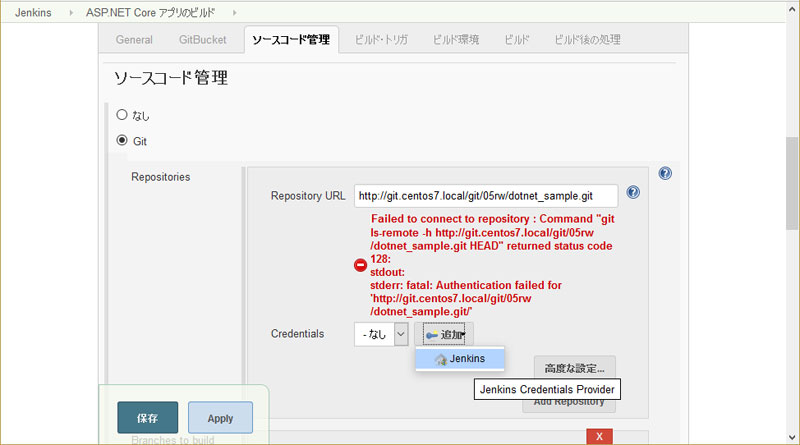Open ASP.NET Core アプリのビルド breadcrumb link
The height and width of the screenshot is (445, 800).
pos(151,13)
